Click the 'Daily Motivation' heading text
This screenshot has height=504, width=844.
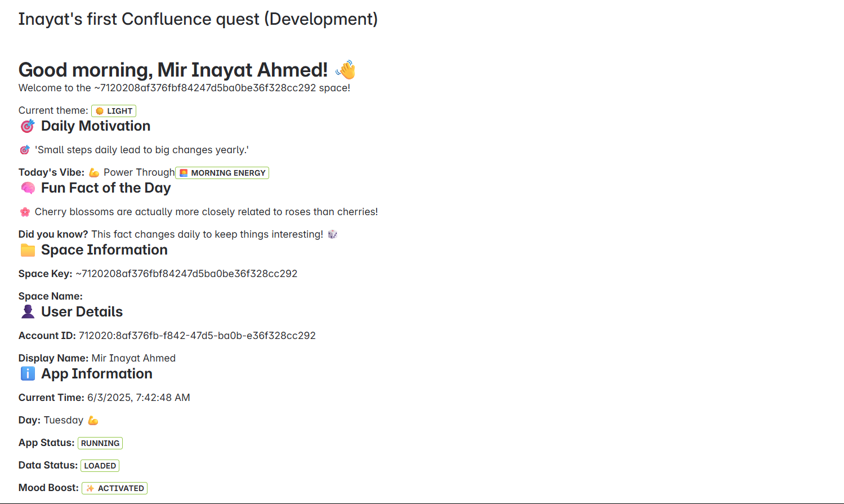[96, 126]
